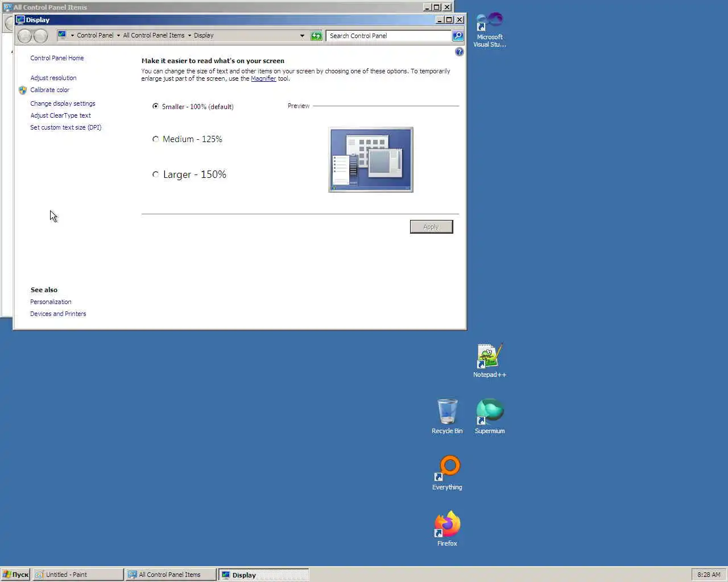Click the Apply button
The height and width of the screenshot is (582, 728).
(x=431, y=227)
